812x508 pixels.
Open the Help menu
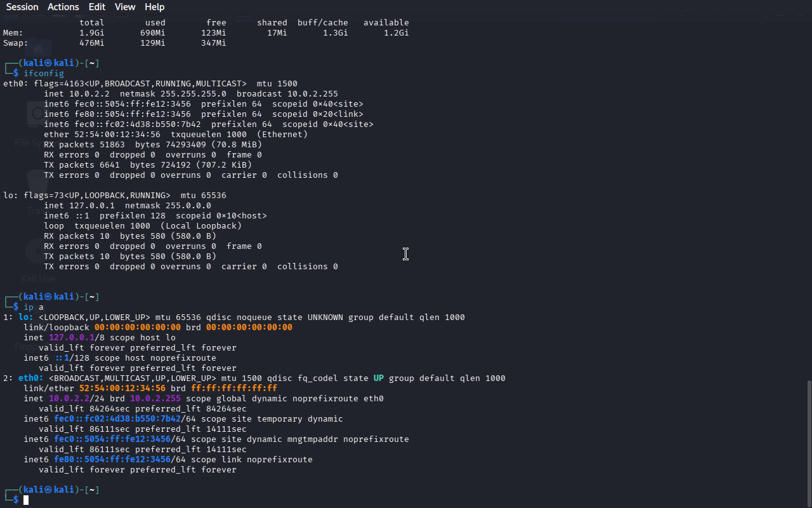tap(154, 7)
